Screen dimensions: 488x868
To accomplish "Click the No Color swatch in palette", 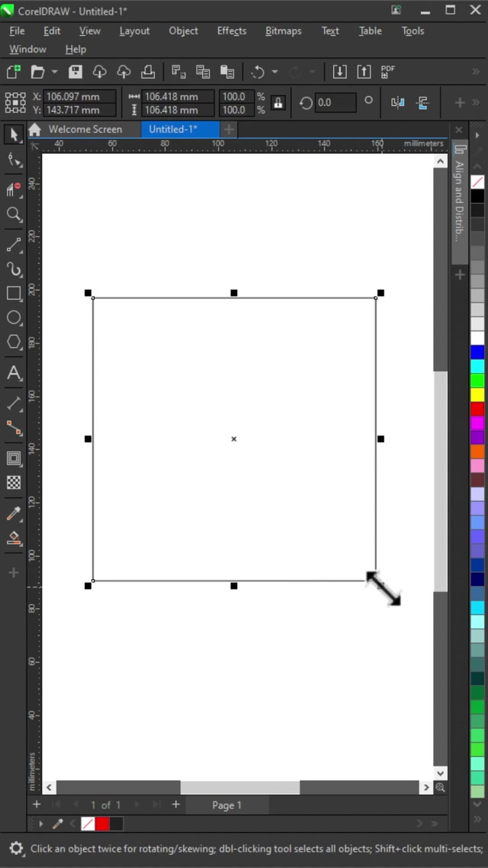I will point(477,182).
